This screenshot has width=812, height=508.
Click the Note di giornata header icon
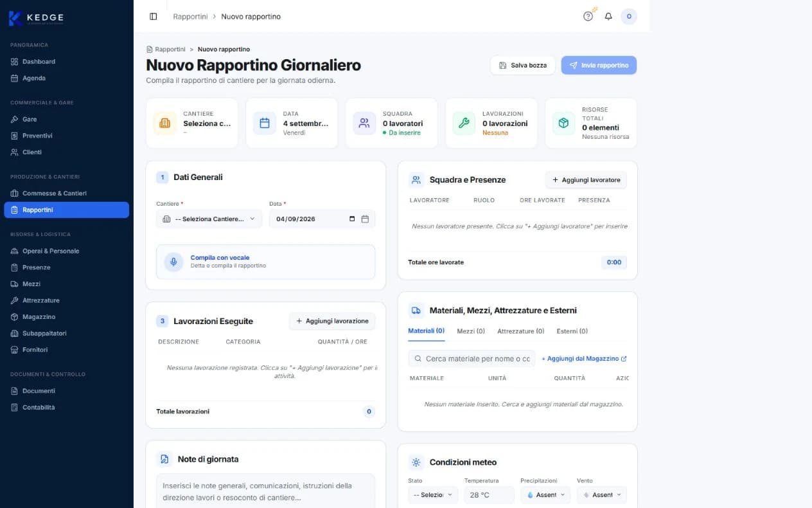pos(164,459)
